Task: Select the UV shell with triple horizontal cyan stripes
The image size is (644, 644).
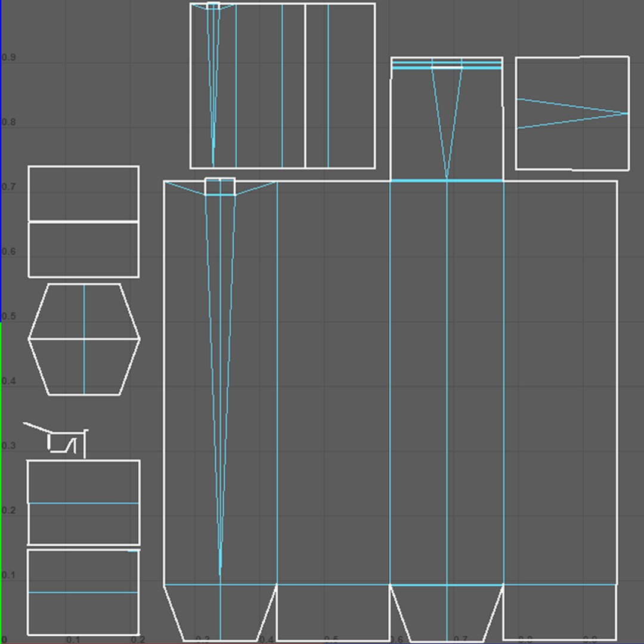Action: (447, 119)
